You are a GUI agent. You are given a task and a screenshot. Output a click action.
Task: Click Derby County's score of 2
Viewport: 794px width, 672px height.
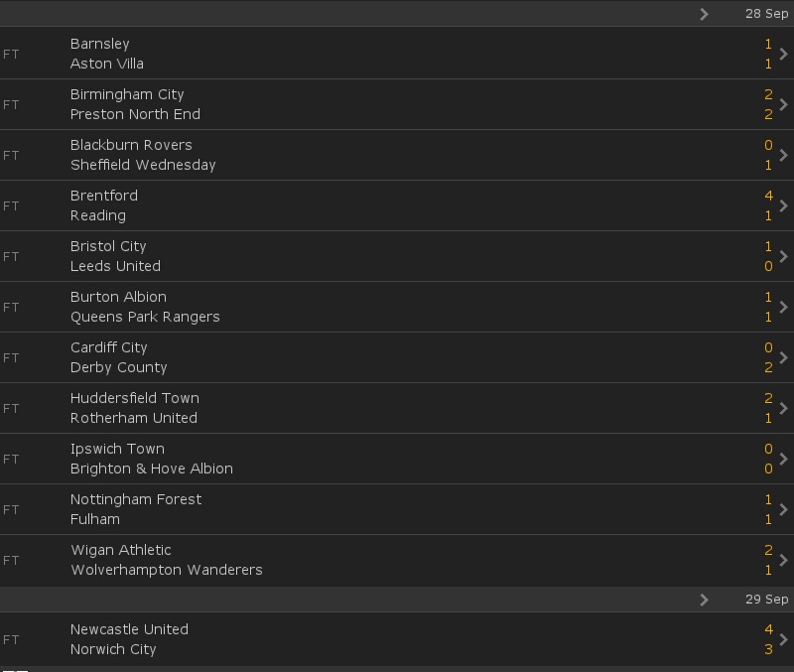pyautogui.click(x=768, y=367)
